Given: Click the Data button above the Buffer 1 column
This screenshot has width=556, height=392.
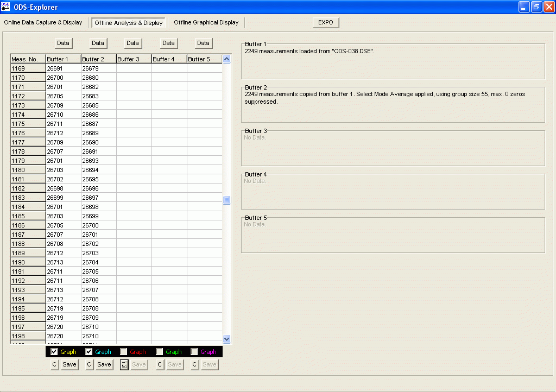Looking at the screenshot, I should tap(63, 43).
